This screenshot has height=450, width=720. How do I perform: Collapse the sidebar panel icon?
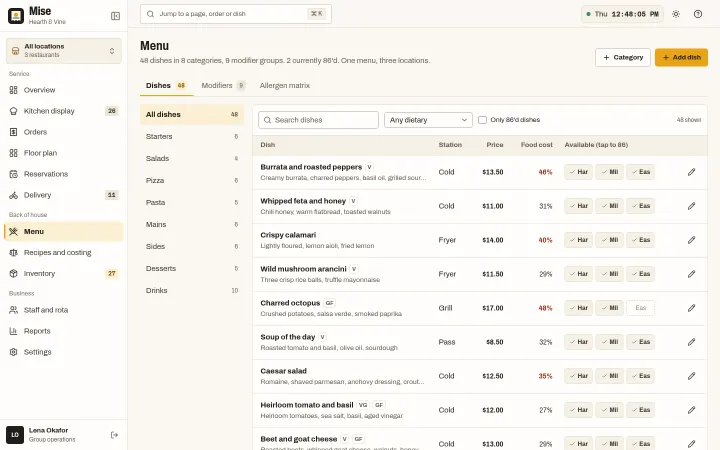pos(115,16)
